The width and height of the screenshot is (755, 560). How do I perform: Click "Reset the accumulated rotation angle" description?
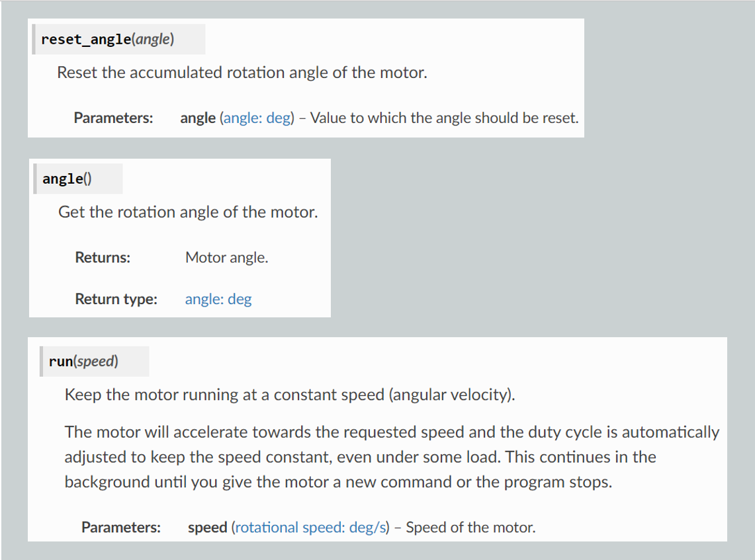pyautogui.click(x=242, y=73)
